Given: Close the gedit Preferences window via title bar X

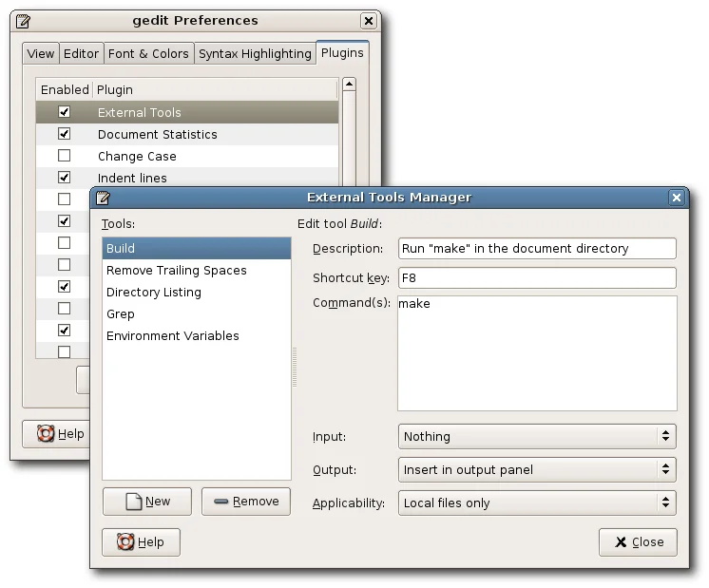Looking at the screenshot, I should point(369,21).
